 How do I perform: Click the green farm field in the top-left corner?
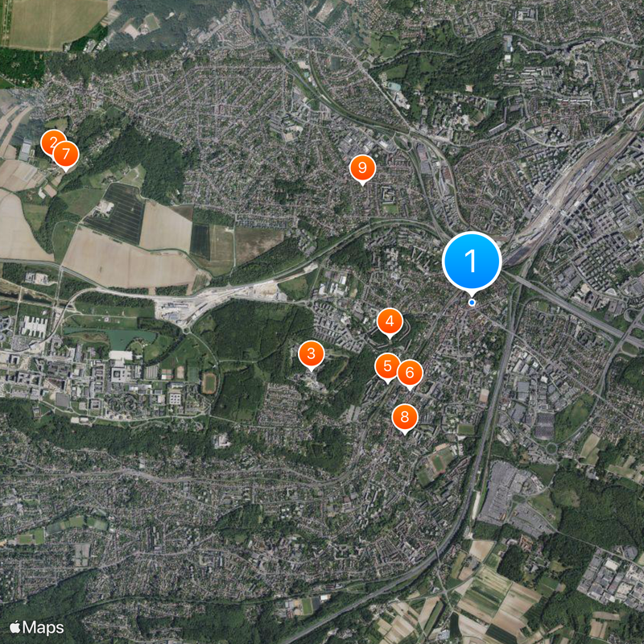point(56,23)
